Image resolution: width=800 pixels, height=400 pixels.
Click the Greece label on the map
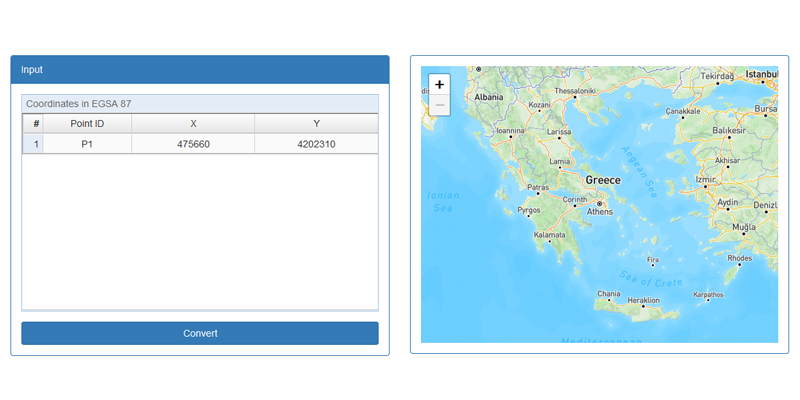[603, 180]
